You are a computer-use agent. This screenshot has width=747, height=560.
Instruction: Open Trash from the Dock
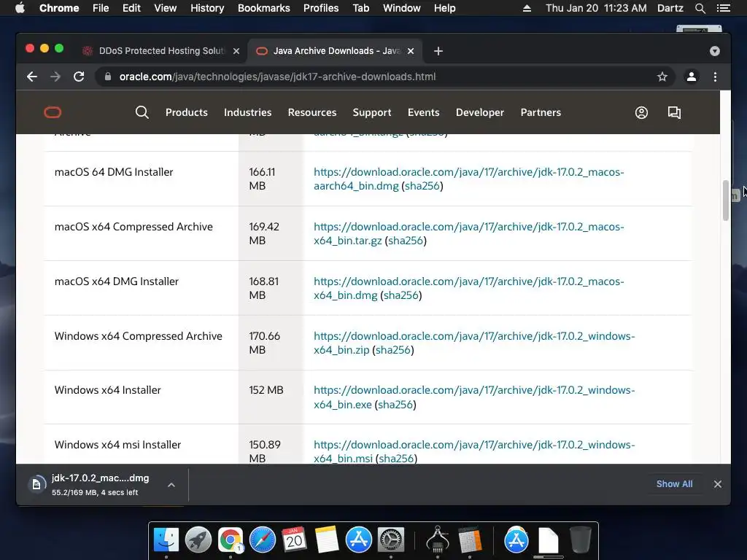(580, 540)
